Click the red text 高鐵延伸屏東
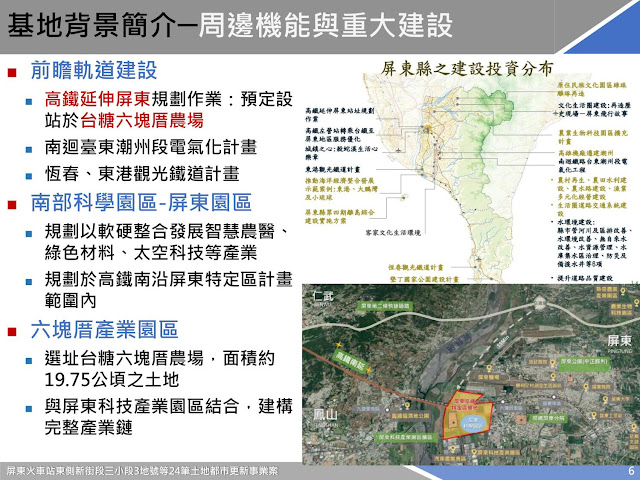Screen dimensions: 640x480 98,99
